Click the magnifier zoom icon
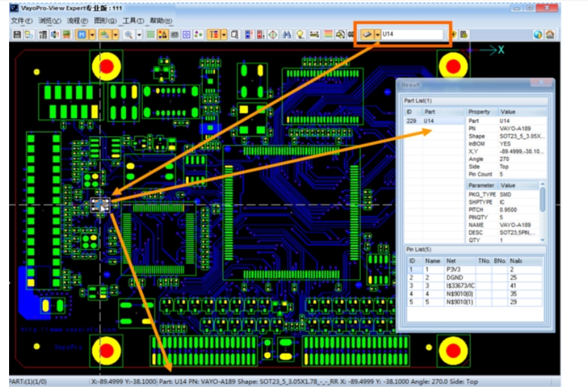The image size is (588, 392). [129, 34]
